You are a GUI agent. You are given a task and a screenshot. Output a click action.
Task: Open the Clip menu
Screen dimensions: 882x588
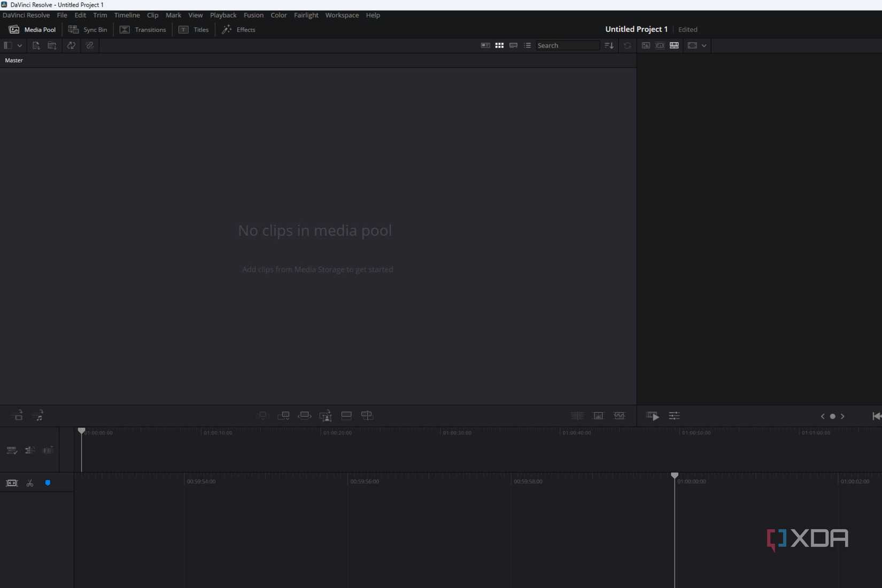[x=153, y=15]
